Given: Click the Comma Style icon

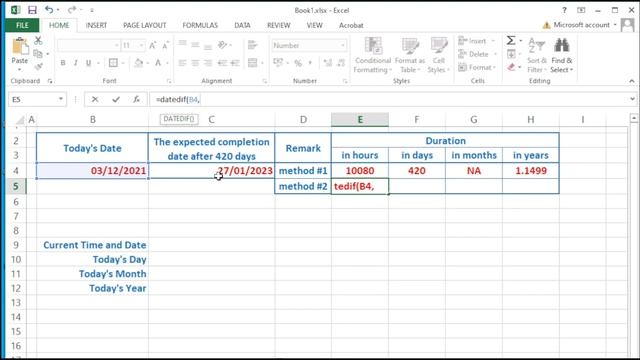Looking at the screenshot, I should click(x=310, y=63).
